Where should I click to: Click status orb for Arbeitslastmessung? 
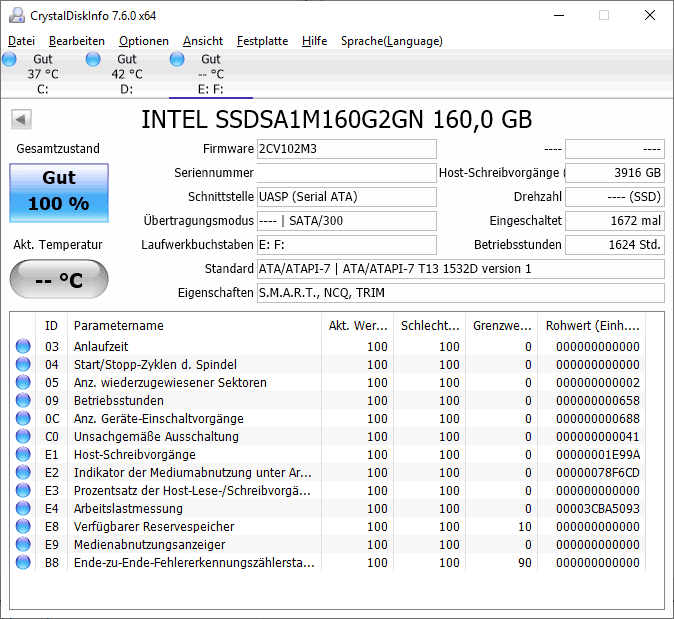tap(23, 509)
